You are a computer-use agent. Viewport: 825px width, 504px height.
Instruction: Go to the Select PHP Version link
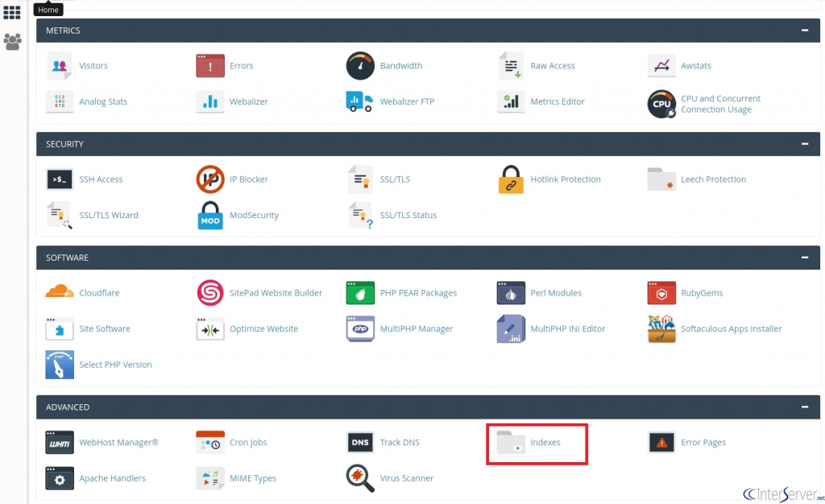[x=115, y=365]
